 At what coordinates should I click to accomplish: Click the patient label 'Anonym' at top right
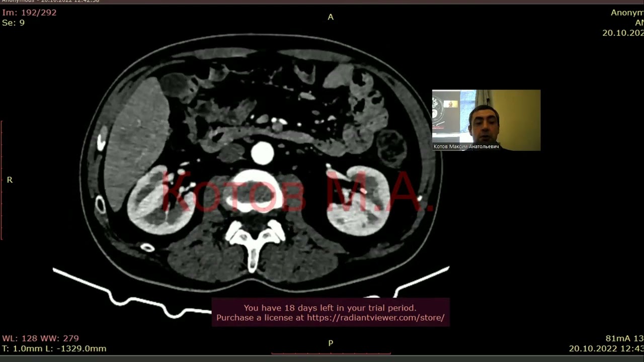click(627, 13)
